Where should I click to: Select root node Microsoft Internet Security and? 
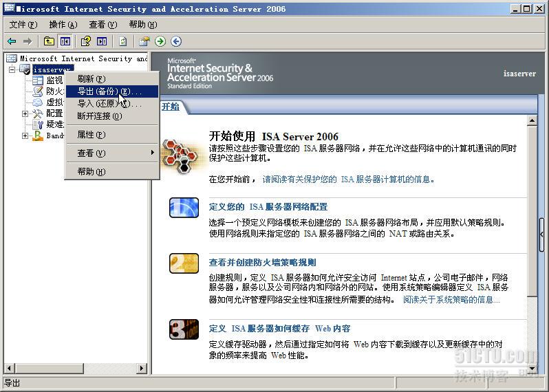tap(84, 58)
